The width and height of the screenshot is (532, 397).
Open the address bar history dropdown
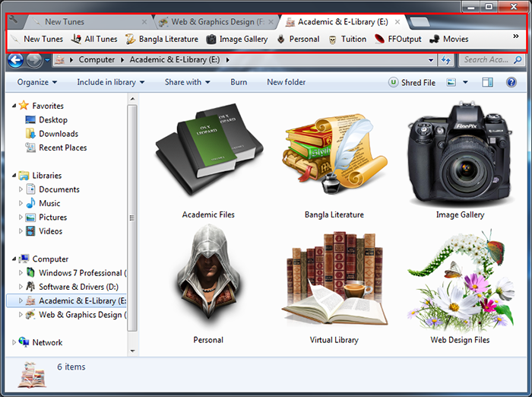point(431,60)
